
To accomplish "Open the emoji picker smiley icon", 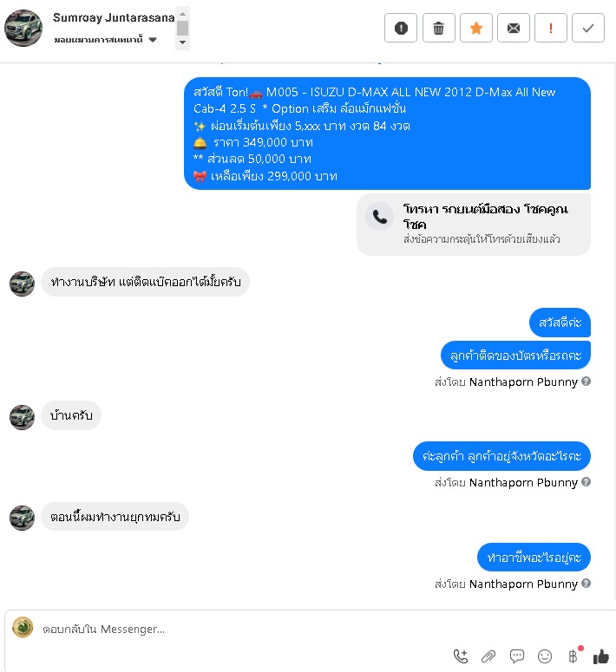I will [x=545, y=656].
